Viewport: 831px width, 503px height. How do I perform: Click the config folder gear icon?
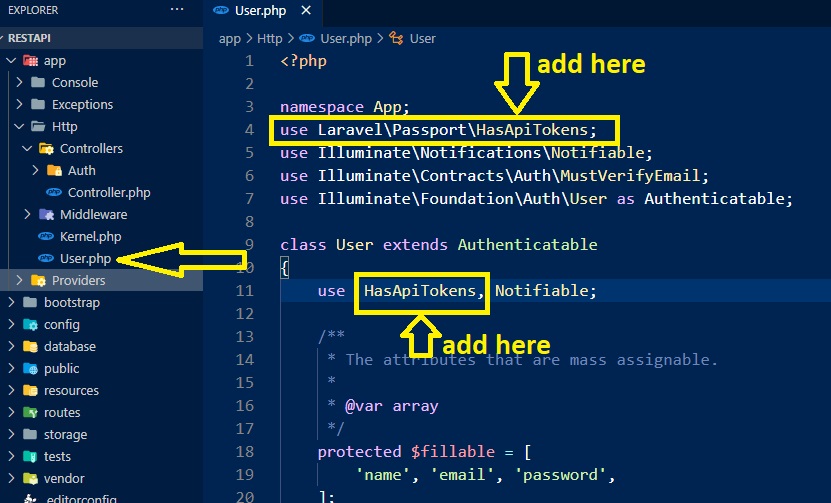click(x=30, y=325)
